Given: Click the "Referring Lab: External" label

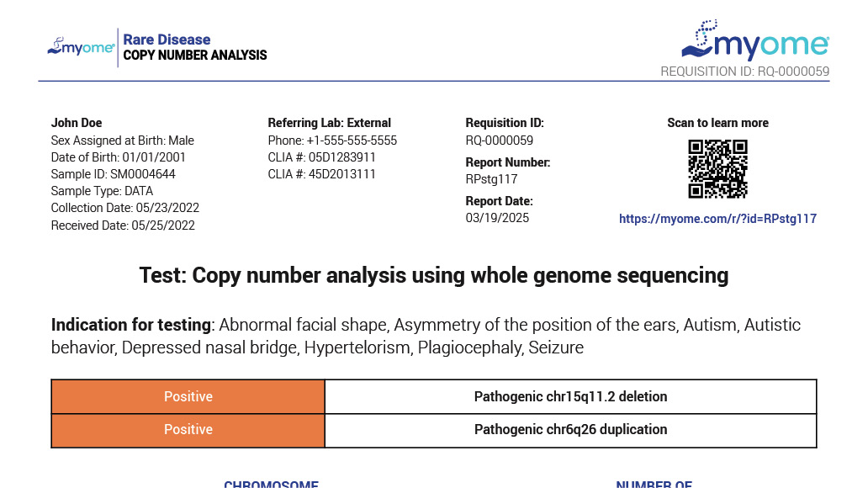Looking at the screenshot, I should (x=330, y=123).
